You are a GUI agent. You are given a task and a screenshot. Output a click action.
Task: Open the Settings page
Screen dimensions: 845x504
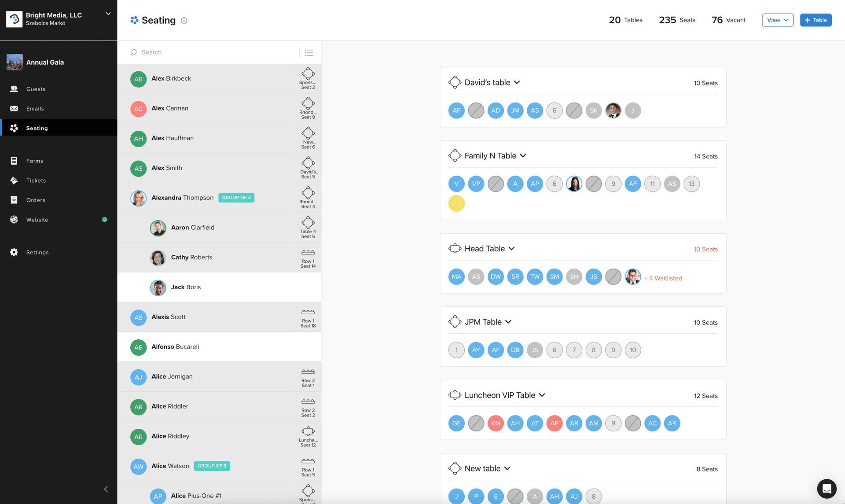click(37, 252)
